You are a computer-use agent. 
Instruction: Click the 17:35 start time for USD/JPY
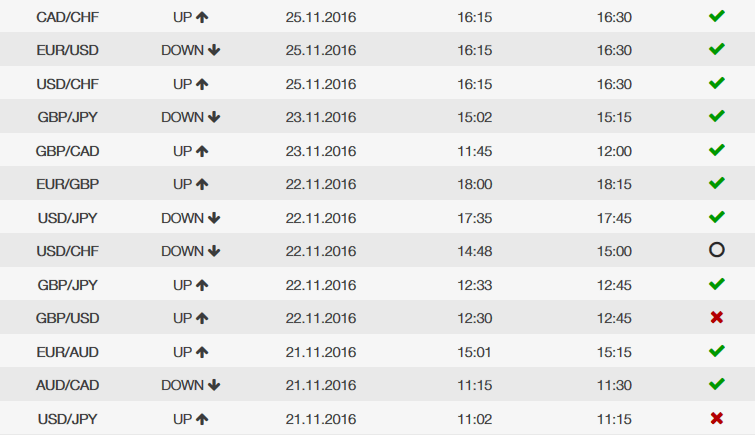pyautogui.click(x=475, y=218)
